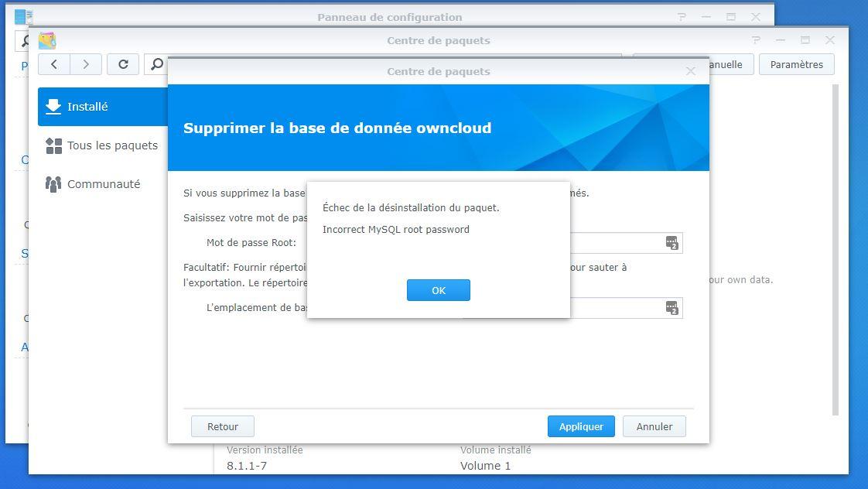Click the help question mark of the Centre de paquets window

coord(756,40)
